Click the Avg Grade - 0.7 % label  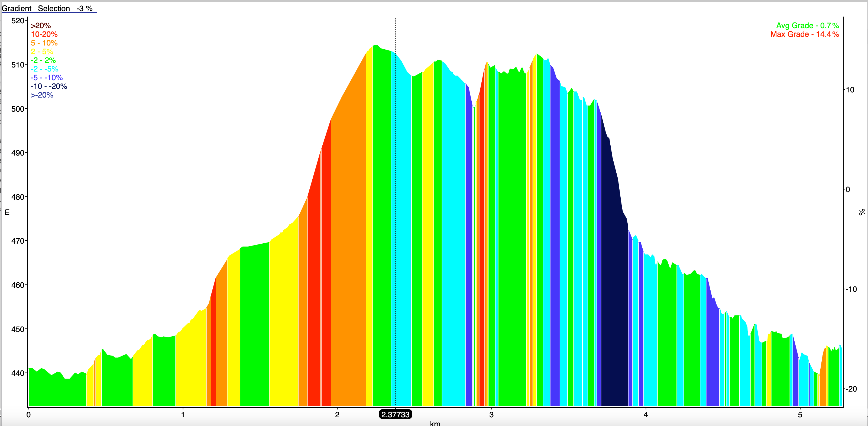point(807,26)
